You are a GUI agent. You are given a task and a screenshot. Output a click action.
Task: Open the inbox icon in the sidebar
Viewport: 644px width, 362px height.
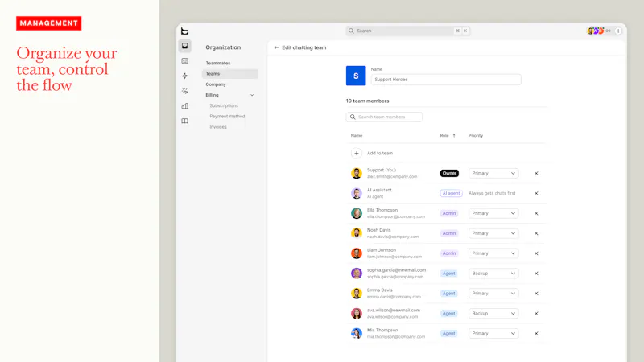[x=185, y=46]
